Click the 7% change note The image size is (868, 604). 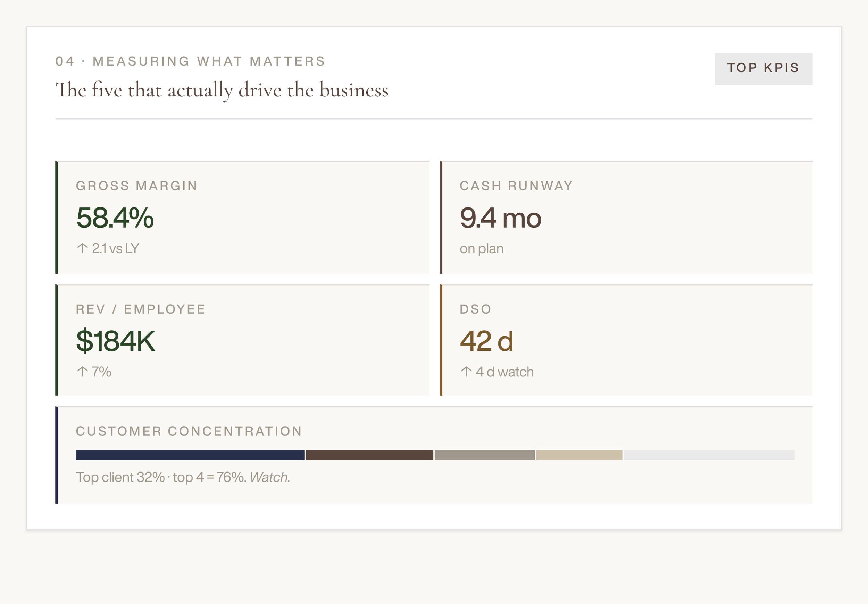coord(101,372)
